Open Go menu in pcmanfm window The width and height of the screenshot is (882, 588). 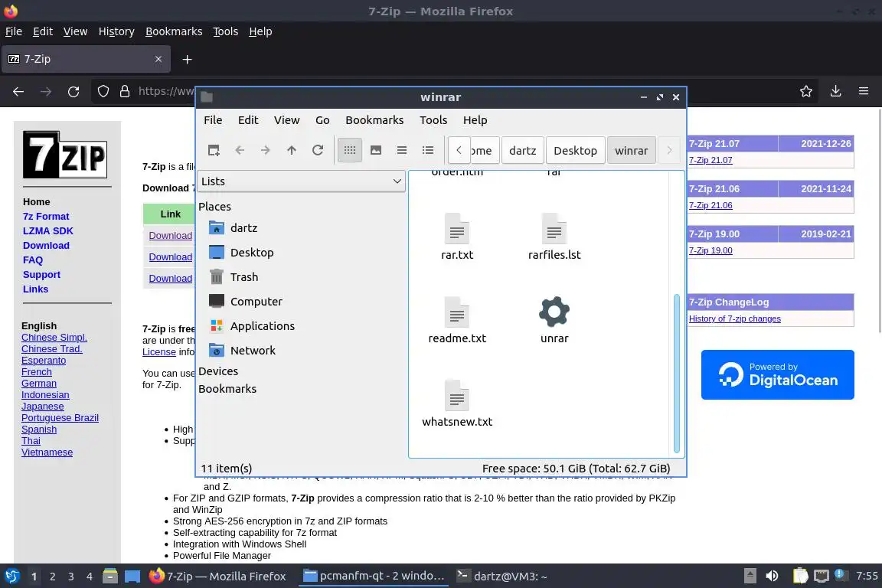click(322, 120)
